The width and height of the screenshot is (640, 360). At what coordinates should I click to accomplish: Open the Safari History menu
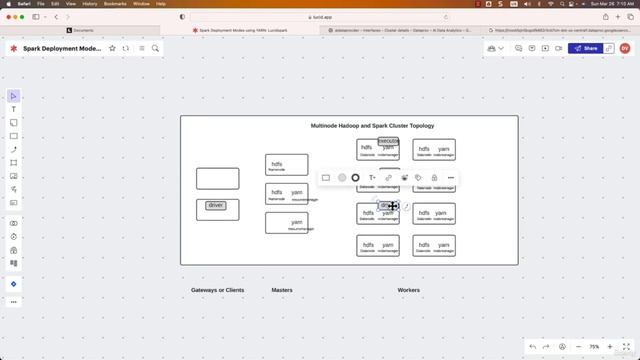[x=90, y=4]
